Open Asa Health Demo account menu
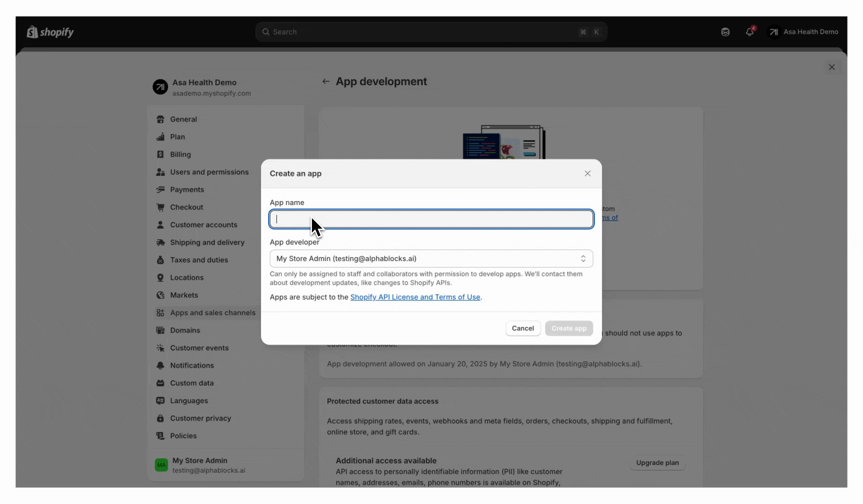Image resolution: width=863 pixels, height=504 pixels. pyautogui.click(x=803, y=32)
